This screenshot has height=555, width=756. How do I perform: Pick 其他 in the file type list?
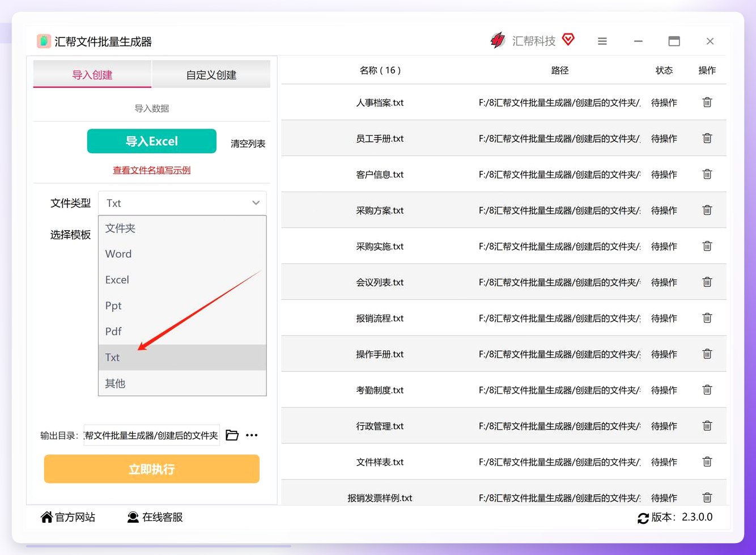(182, 384)
